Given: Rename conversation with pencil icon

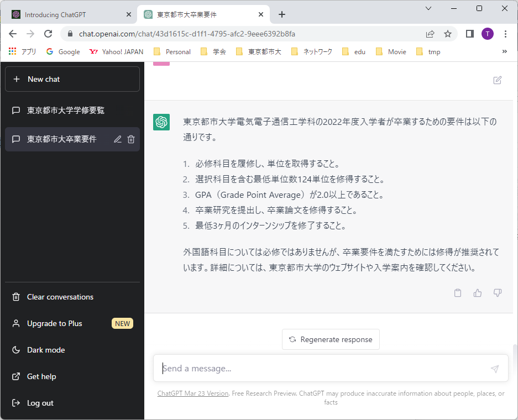Looking at the screenshot, I should pos(118,139).
